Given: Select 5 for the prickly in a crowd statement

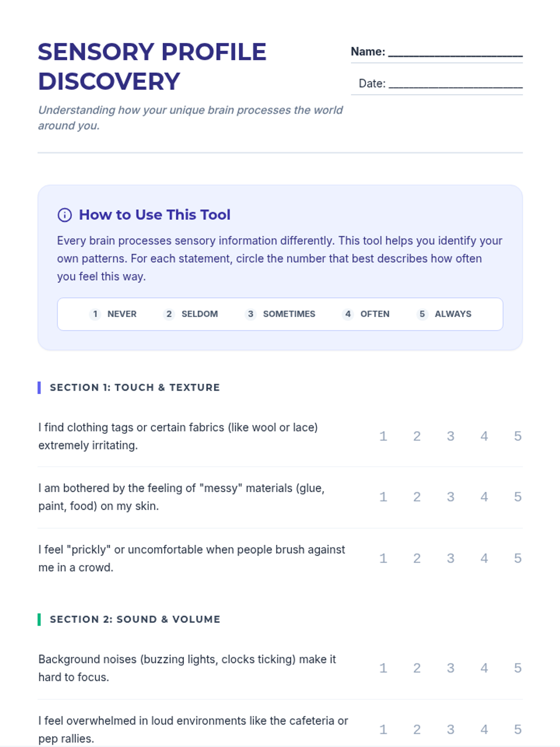Looking at the screenshot, I should 518,558.
